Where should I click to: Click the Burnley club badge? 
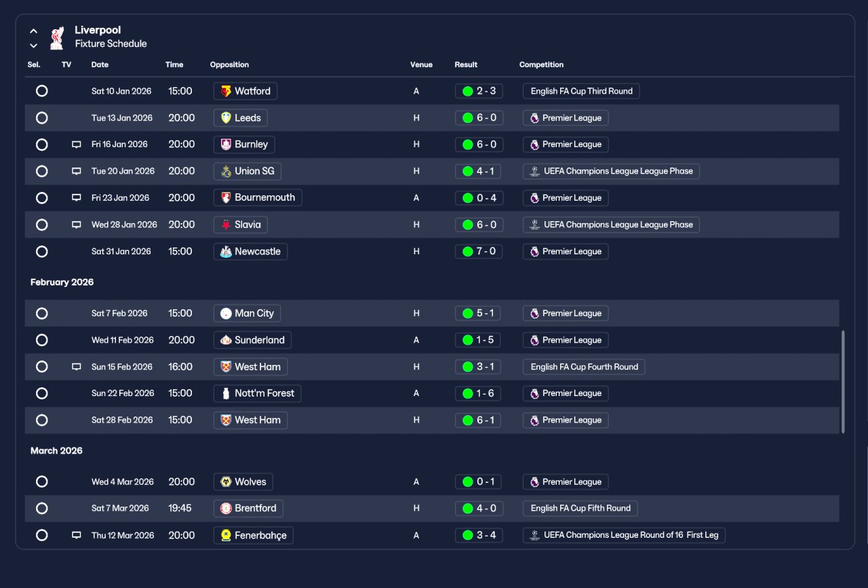pyautogui.click(x=226, y=144)
